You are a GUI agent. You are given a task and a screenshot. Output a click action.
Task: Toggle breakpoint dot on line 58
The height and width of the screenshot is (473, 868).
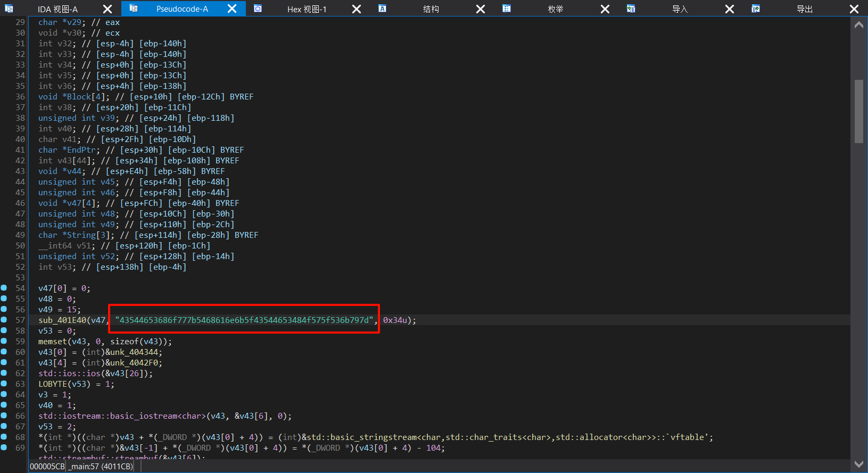[x=4, y=330]
